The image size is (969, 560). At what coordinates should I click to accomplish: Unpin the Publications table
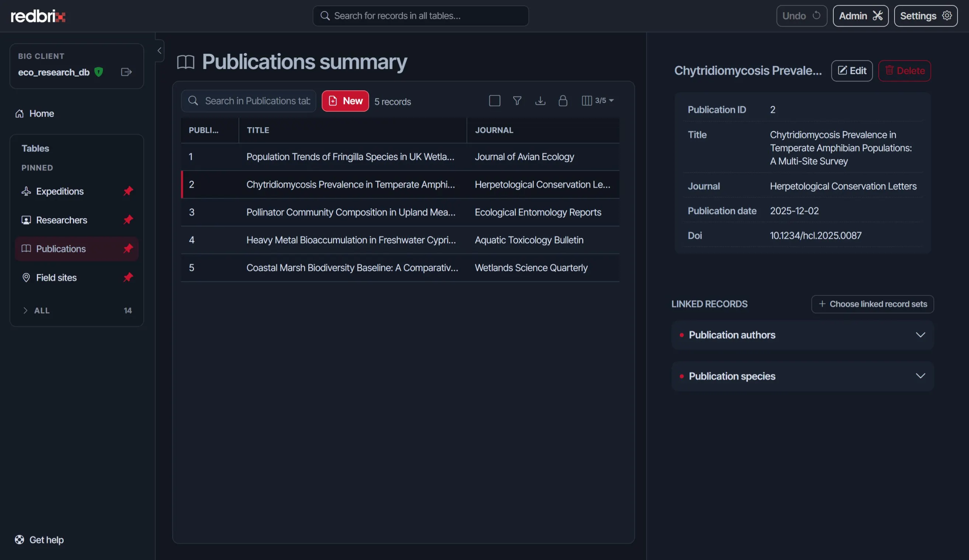[x=128, y=248]
